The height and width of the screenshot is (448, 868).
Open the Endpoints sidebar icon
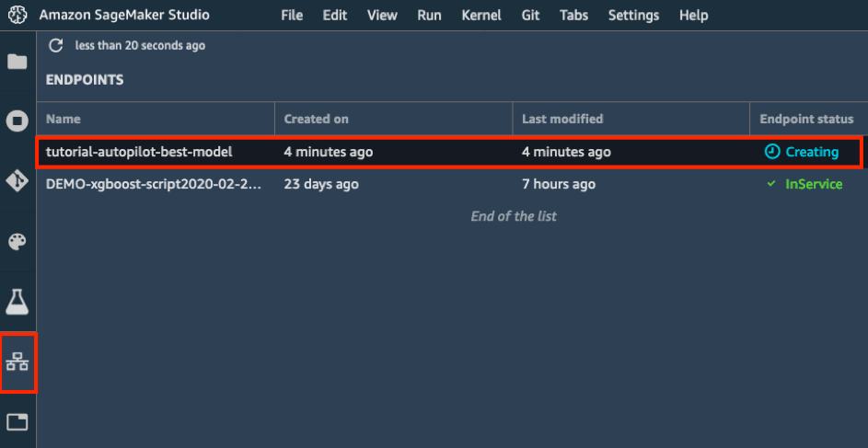[x=17, y=362]
